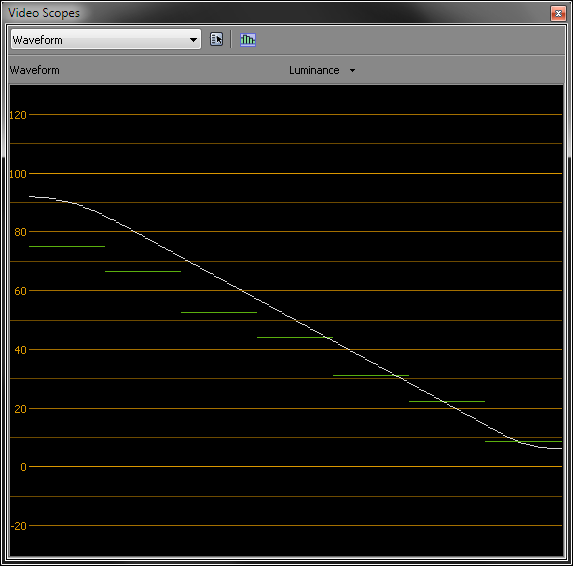Click the Video Scopes title bar
The width and height of the screenshot is (573, 566).
(278, 13)
